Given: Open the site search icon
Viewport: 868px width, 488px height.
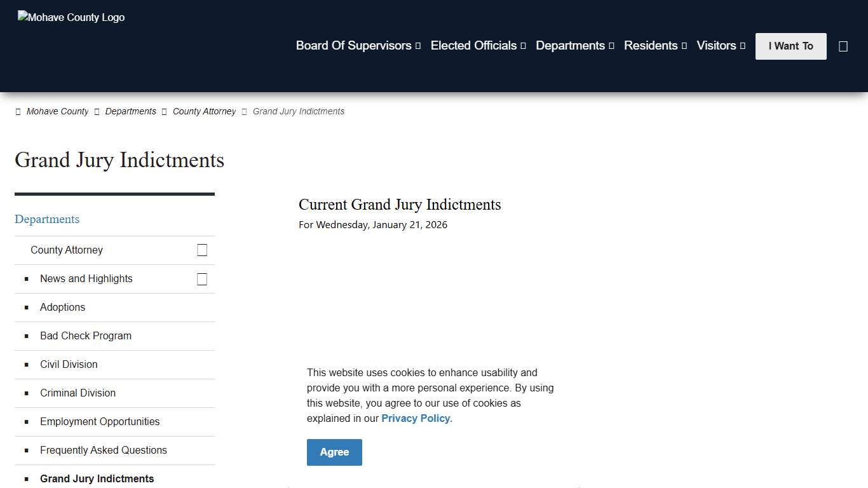Looking at the screenshot, I should pyautogui.click(x=843, y=46).
